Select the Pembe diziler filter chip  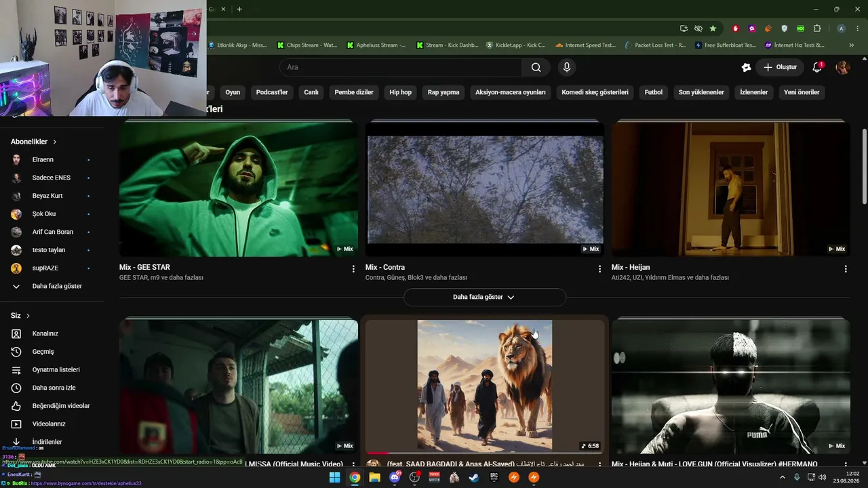354,92
